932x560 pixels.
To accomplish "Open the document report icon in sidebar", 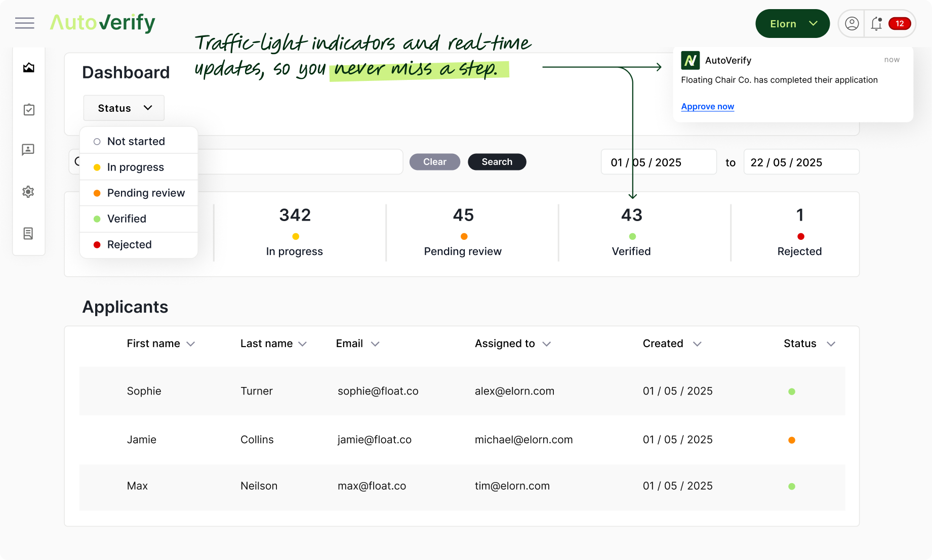I will click(28, 233).
